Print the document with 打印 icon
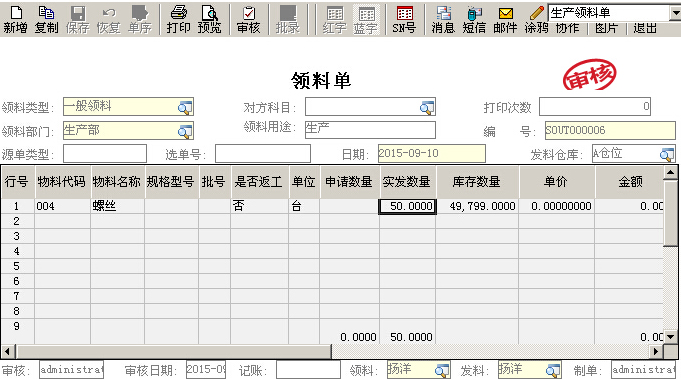 click(x=179, y=20)
